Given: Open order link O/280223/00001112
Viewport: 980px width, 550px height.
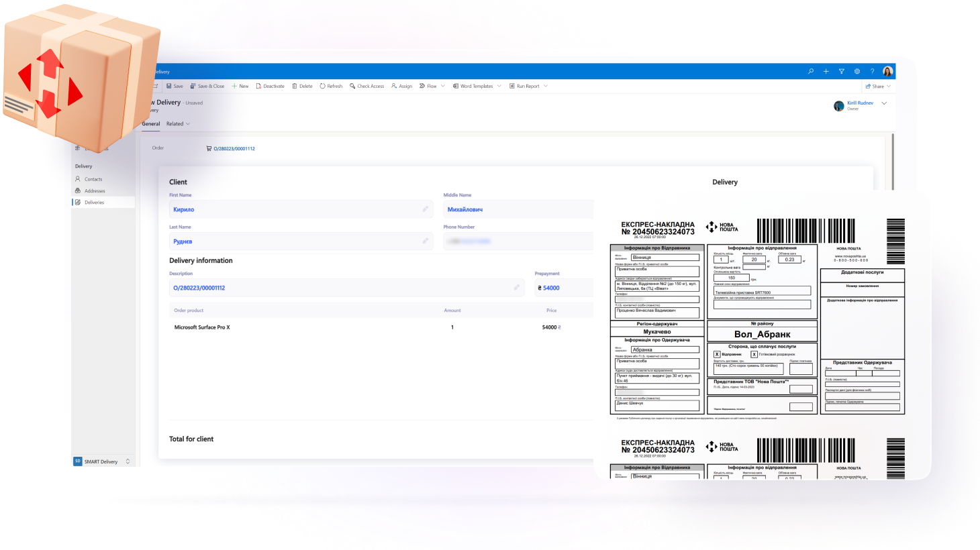Looking at the screenshot, I should (x=234, y=149).
